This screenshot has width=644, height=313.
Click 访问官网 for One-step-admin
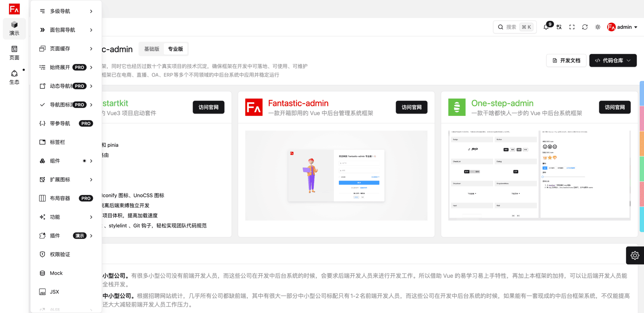(x=615, y=107)
